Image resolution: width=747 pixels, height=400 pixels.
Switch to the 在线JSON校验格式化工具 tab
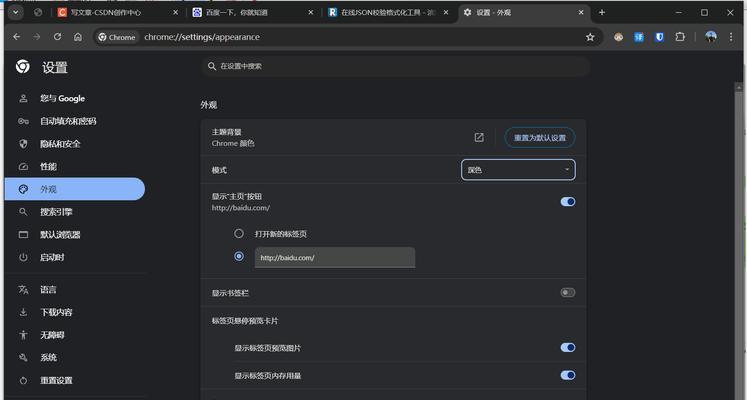pos(389,13)
